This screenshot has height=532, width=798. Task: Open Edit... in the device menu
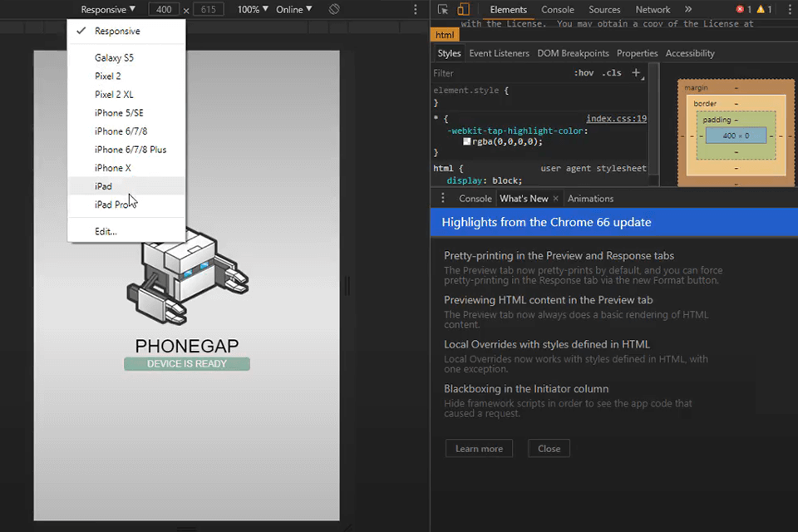click(x=126, y=231)
